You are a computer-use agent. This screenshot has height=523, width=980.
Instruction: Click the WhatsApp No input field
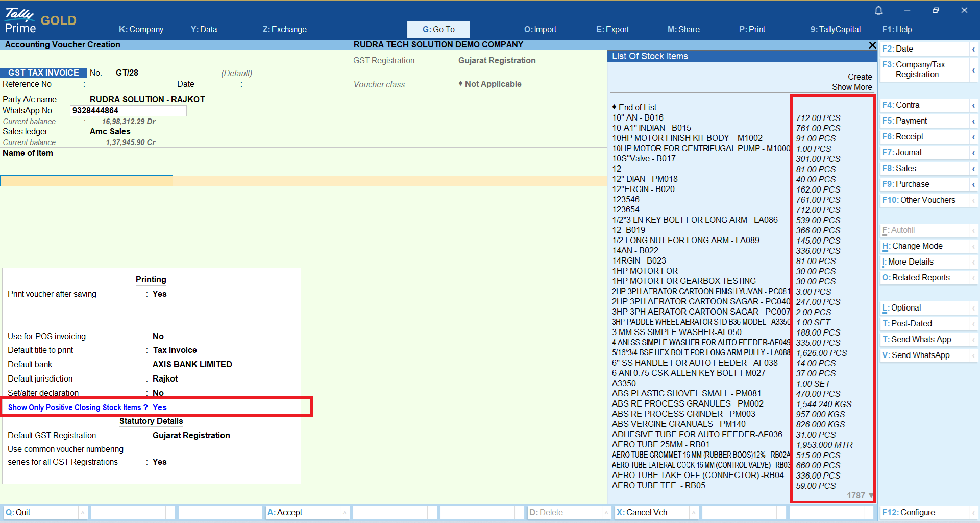pyautogui.click(x=128, y=111)
